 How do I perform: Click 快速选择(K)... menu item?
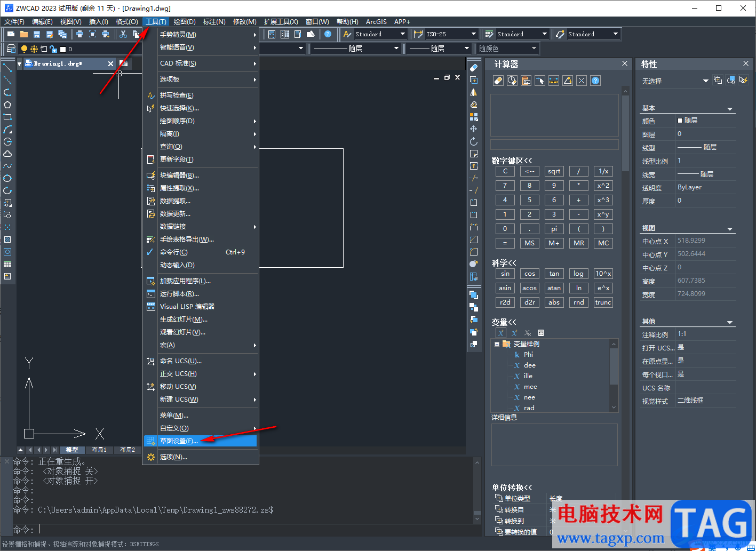(x=201, y=108)
